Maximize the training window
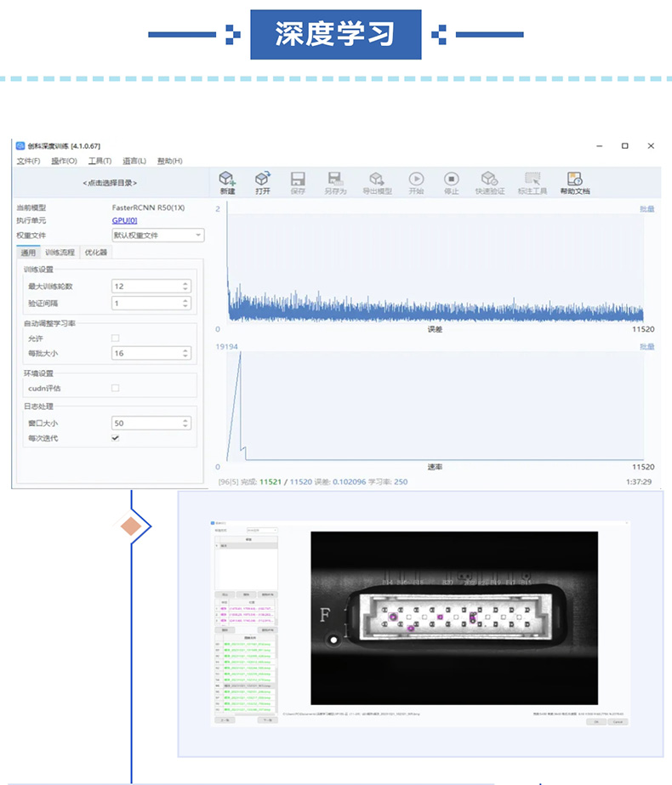The height and width of the screenshot is (785, 672). (x=625, y=145)
